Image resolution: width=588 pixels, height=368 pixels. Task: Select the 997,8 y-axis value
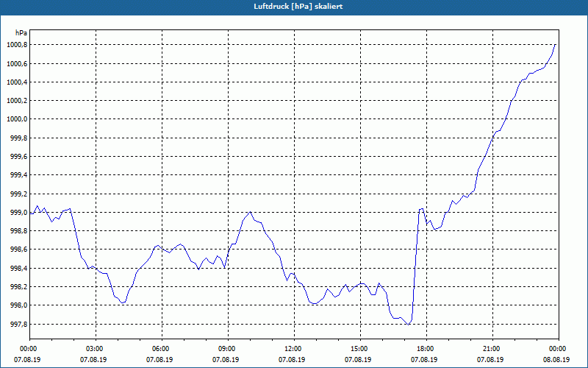[19, 324]
